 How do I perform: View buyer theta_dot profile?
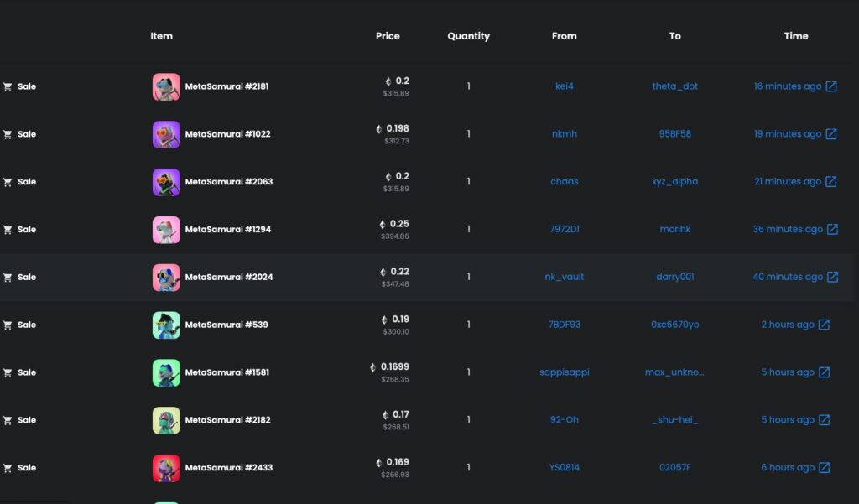(x=674, y=86)
